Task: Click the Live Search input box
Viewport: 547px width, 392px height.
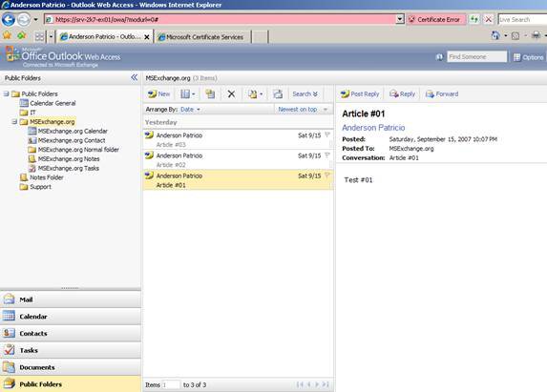Action: tap(522, 19)
